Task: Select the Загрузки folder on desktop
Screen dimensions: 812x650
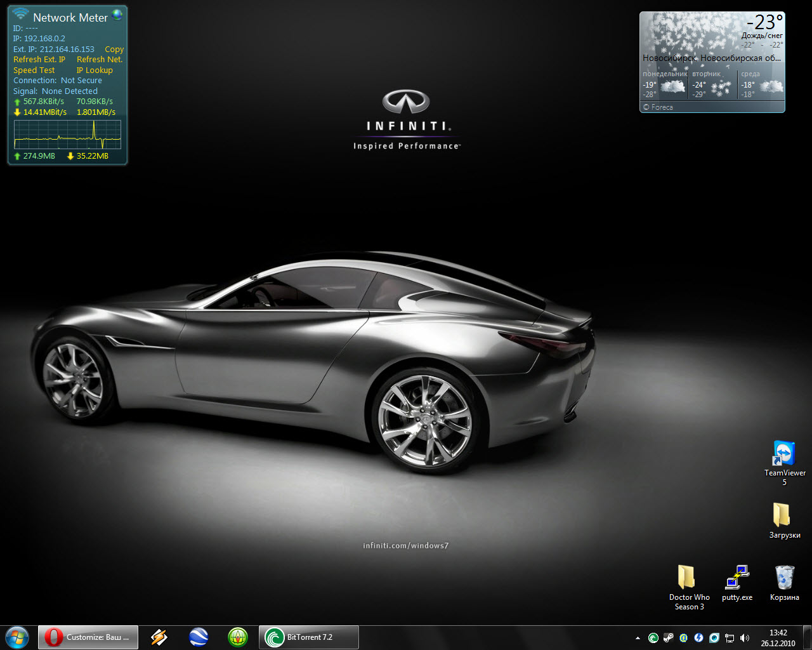Action: [x=785, y=521]
